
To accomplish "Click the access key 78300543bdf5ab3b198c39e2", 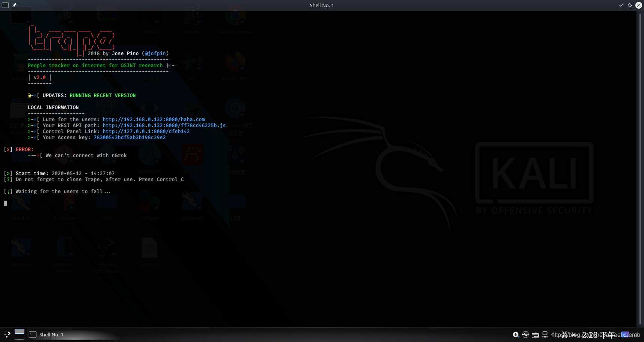I will coord(130,138).
